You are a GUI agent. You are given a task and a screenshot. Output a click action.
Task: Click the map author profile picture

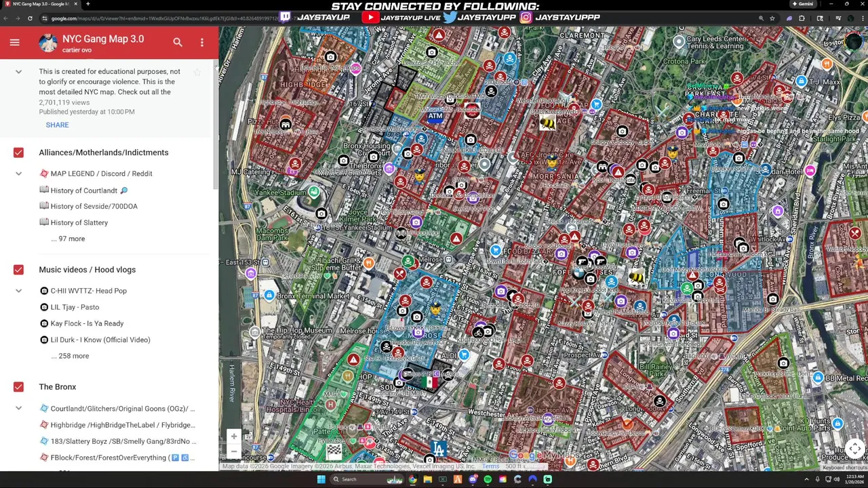[47, 43]
